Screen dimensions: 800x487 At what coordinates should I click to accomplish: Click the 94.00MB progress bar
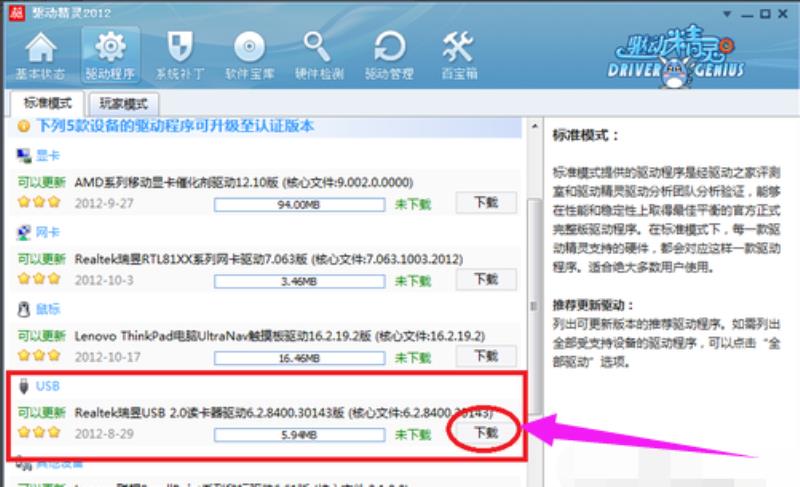click(x=299, y=204)
